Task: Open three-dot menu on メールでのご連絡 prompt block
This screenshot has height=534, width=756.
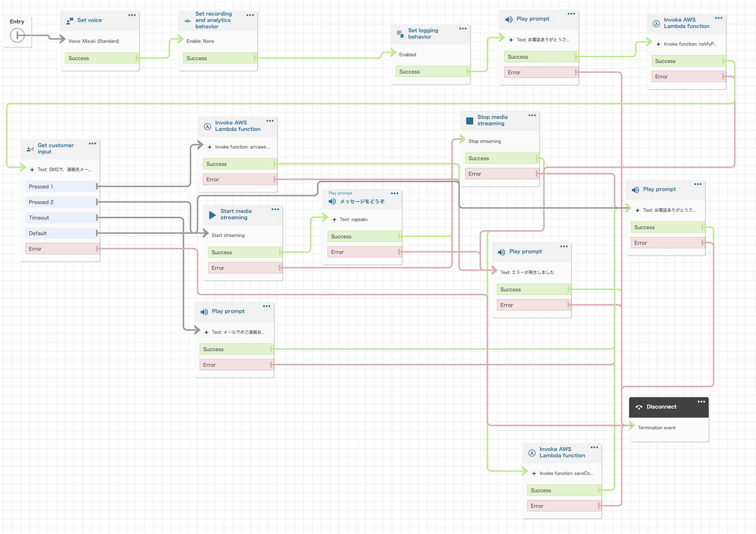Action: pyautogui.click(x=266, y=306)
